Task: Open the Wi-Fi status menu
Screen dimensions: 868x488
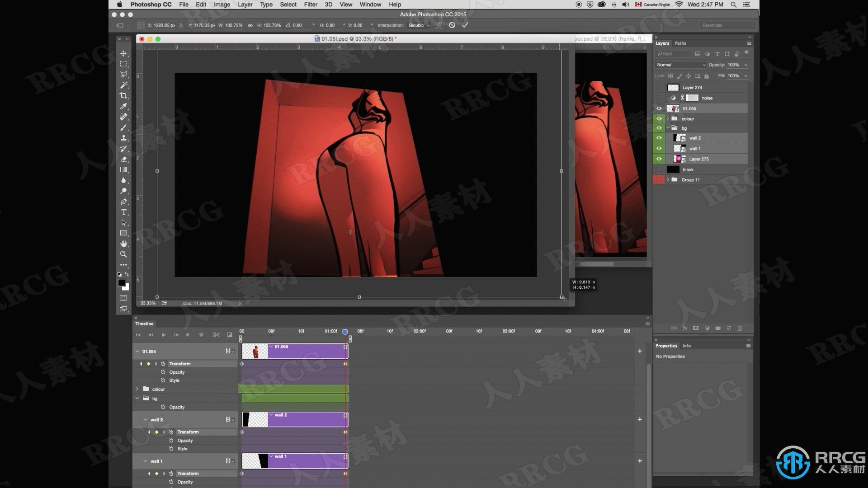Action: click(x=679, y=5)
